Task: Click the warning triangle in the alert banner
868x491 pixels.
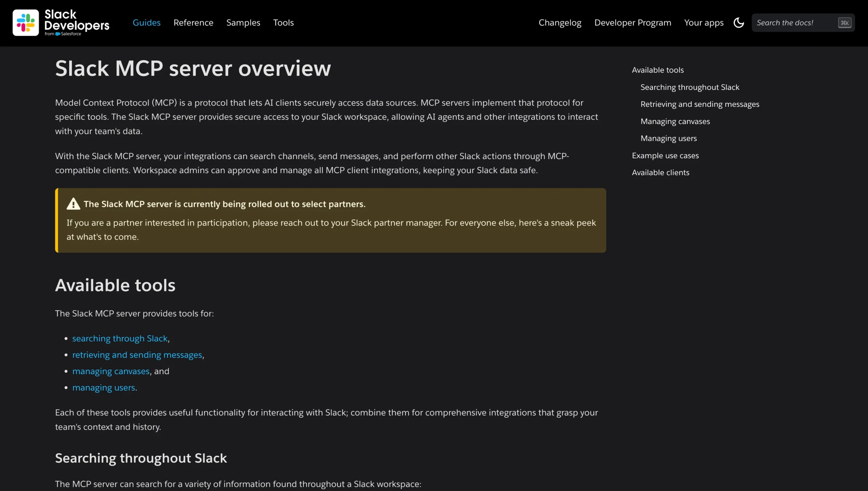Action: [73, 204]
